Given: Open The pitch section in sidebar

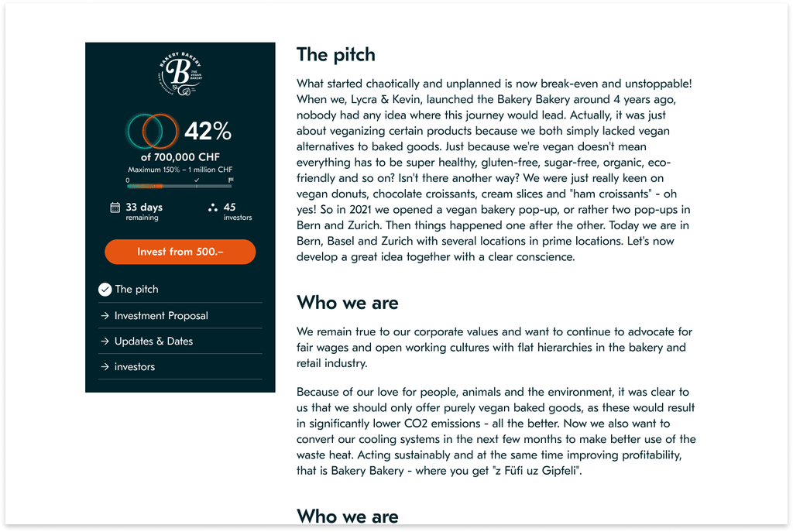Looking at the screenshot, I should click(x=137, y=290).
